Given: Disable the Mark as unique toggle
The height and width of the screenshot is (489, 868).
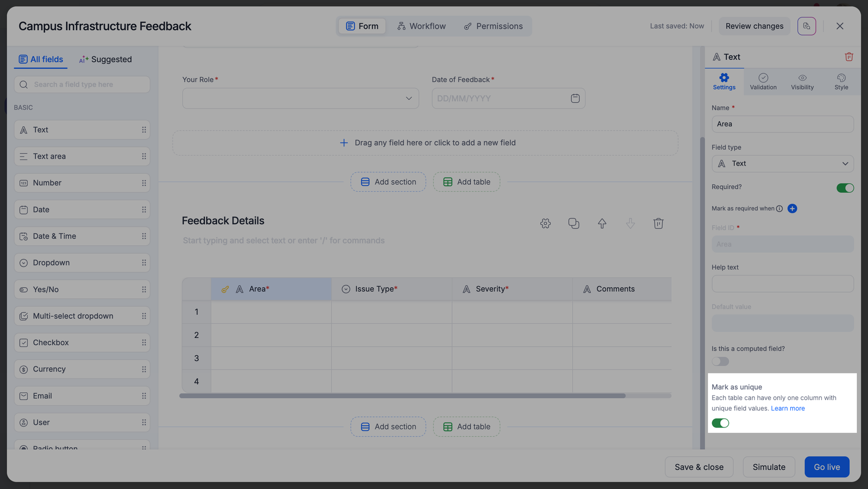Looking at the screenshot, I should [x=720, y=423].
